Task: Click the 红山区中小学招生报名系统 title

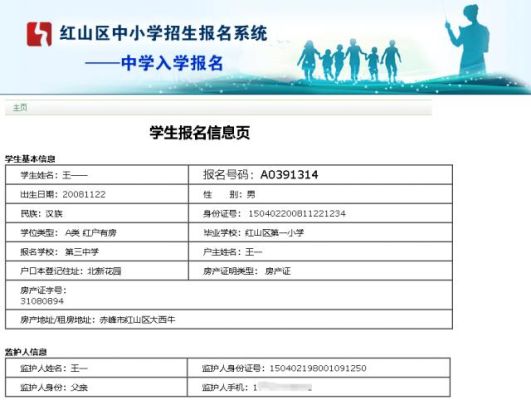Action: [x=164, y=34]
